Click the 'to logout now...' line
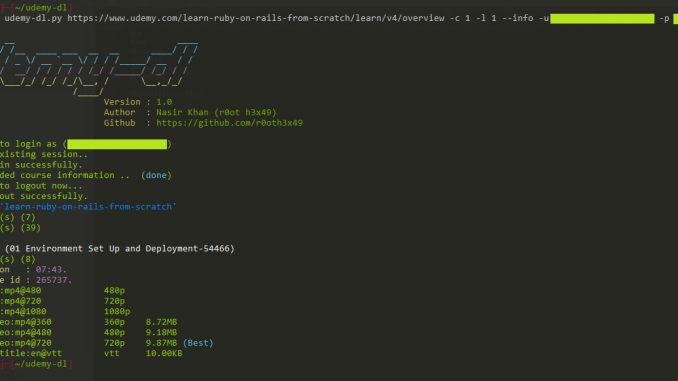 (x=41, y=186)
